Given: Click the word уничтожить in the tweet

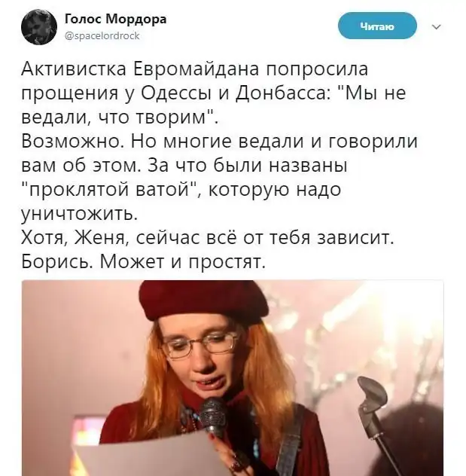Looking at the screenshot, I should [80, 215].
